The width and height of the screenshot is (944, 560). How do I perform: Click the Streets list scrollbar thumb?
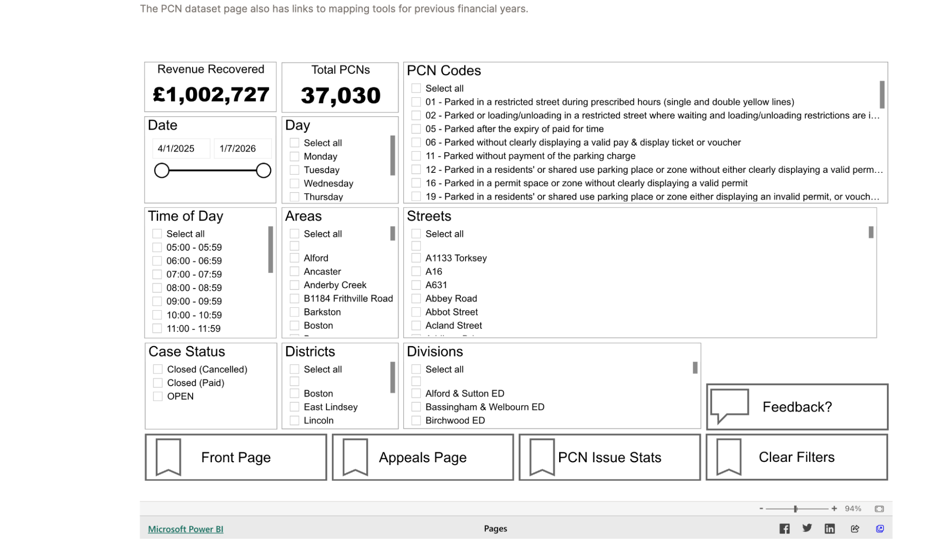coord(870,232)
